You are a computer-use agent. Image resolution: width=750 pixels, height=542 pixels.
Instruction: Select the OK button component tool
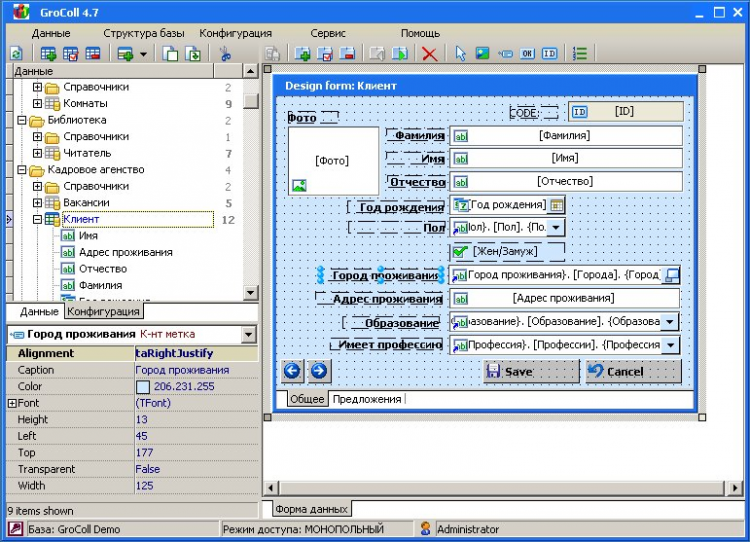(527, 54)
